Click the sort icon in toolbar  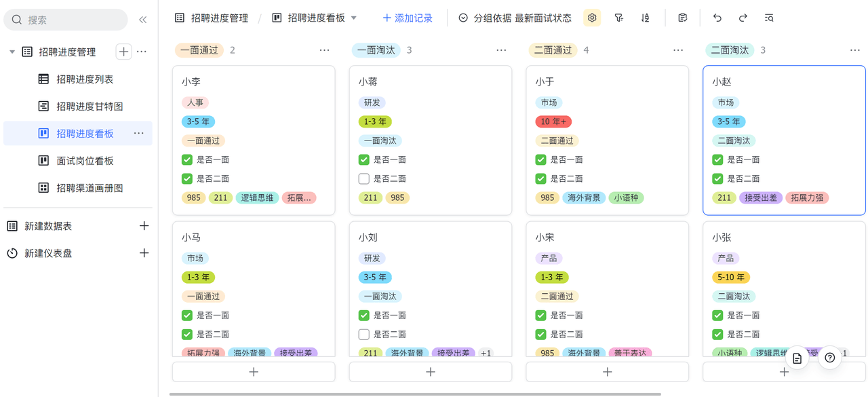(645, 18)
